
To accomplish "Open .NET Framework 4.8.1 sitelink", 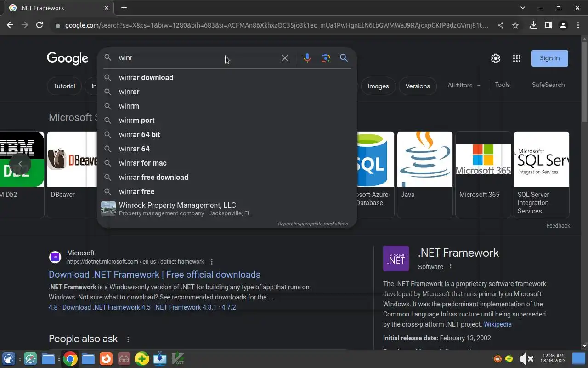I will [186, 307].
